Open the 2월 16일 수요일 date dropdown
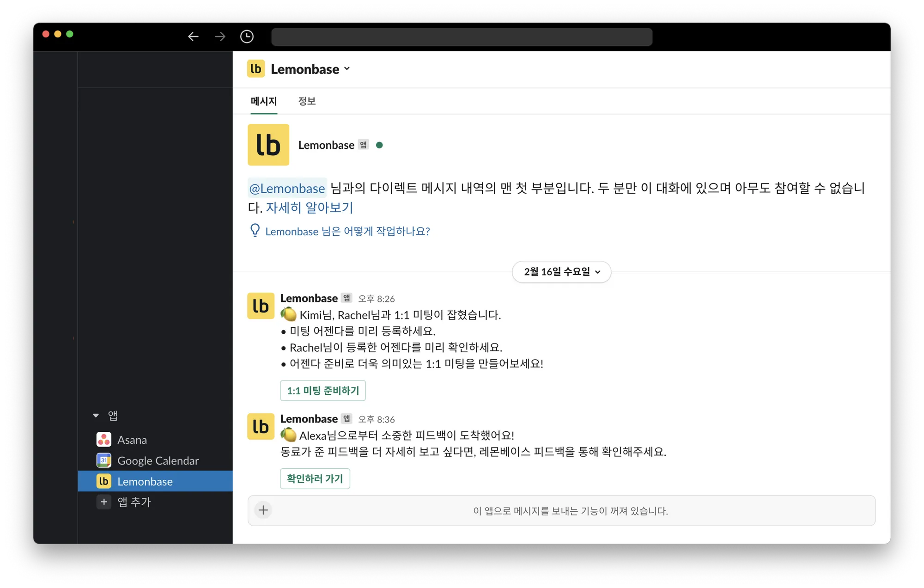This screenshot has width=924, height=588. click(561, 272)
